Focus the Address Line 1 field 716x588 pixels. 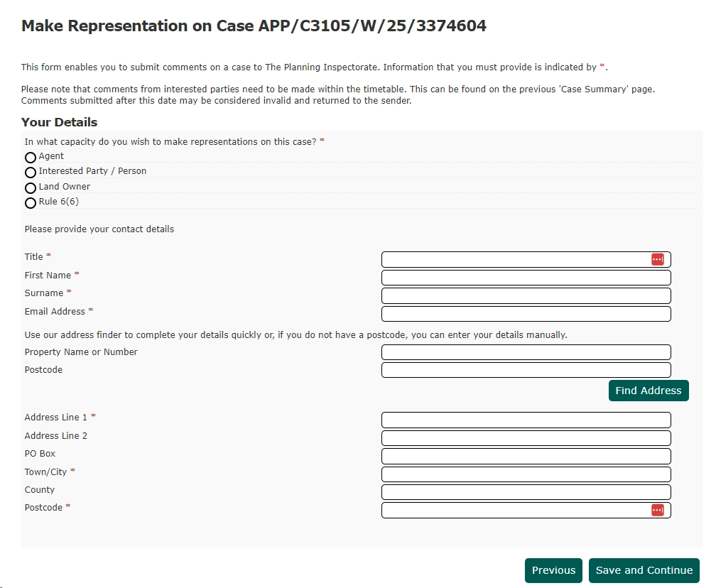coord(526,420)
